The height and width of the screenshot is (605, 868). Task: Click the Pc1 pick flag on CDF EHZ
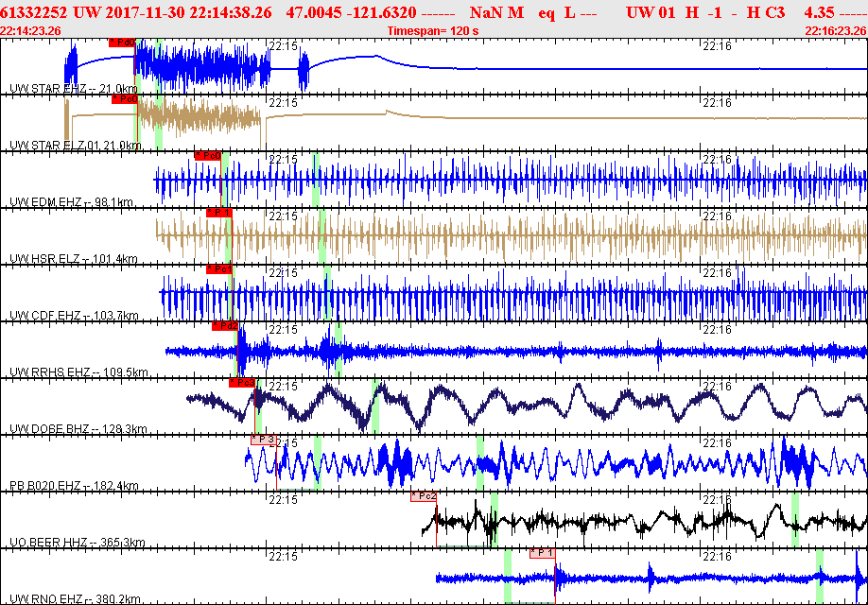point(219,269)
